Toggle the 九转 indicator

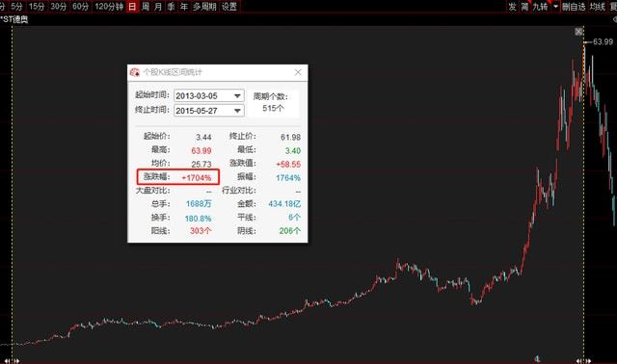[x=540, y=7]
